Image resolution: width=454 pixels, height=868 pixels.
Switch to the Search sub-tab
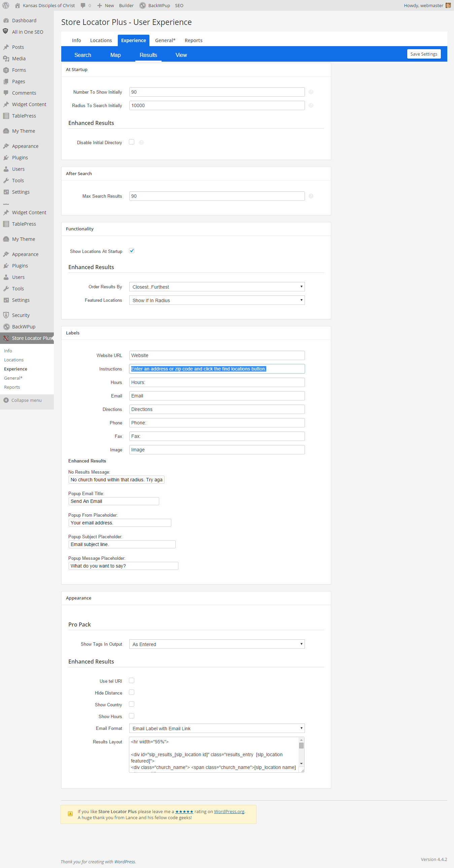[83, 55]
